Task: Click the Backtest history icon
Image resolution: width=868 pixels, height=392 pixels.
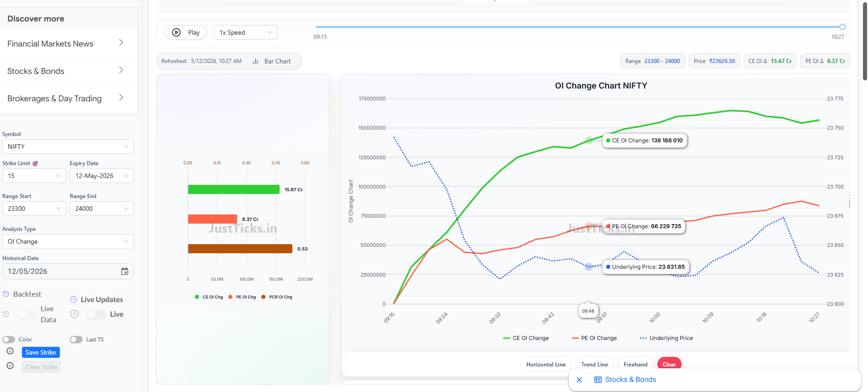Action: (x=6, y=294)
